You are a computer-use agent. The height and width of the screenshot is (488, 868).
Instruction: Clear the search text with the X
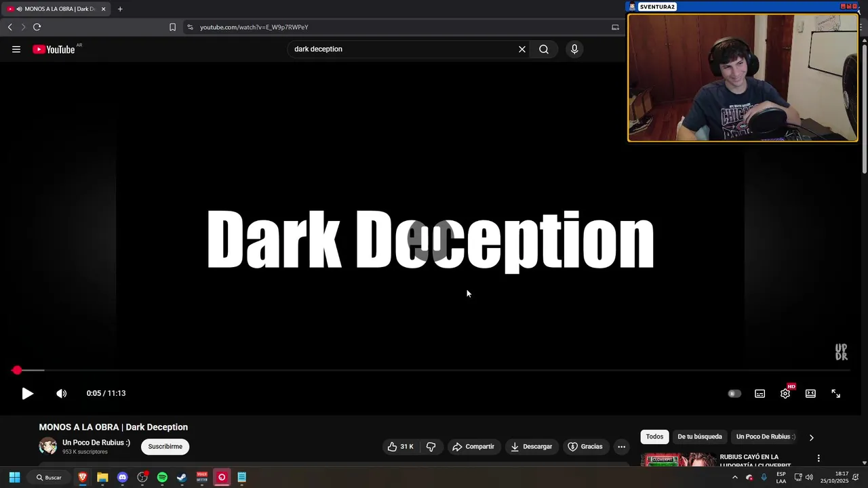coord(522,49)
